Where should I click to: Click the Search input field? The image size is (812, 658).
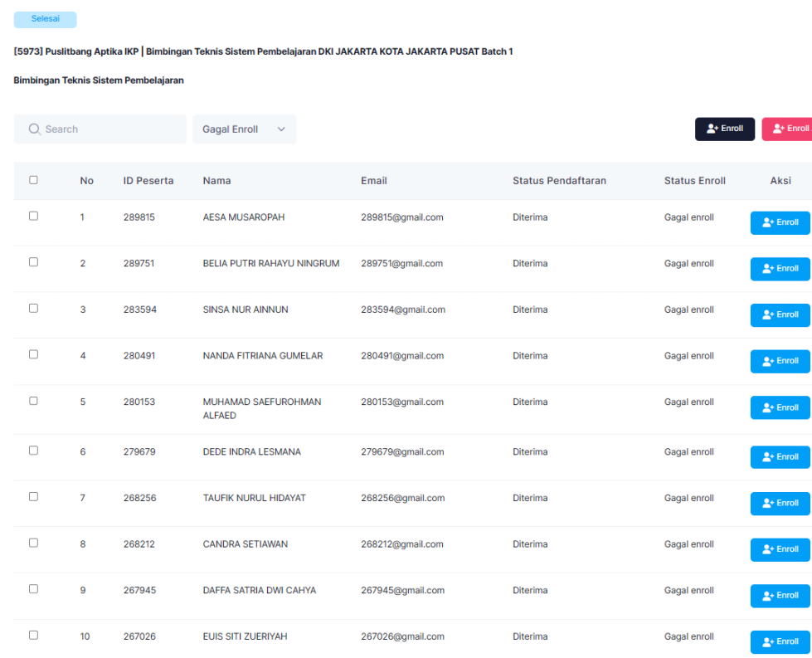point(108,129)
